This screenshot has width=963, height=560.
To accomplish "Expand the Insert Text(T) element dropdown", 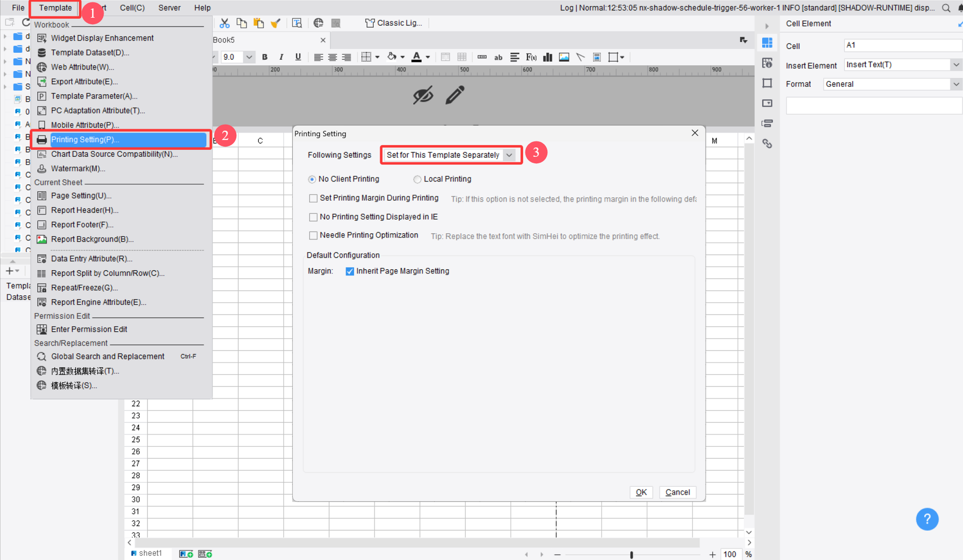I will [956, 64].
